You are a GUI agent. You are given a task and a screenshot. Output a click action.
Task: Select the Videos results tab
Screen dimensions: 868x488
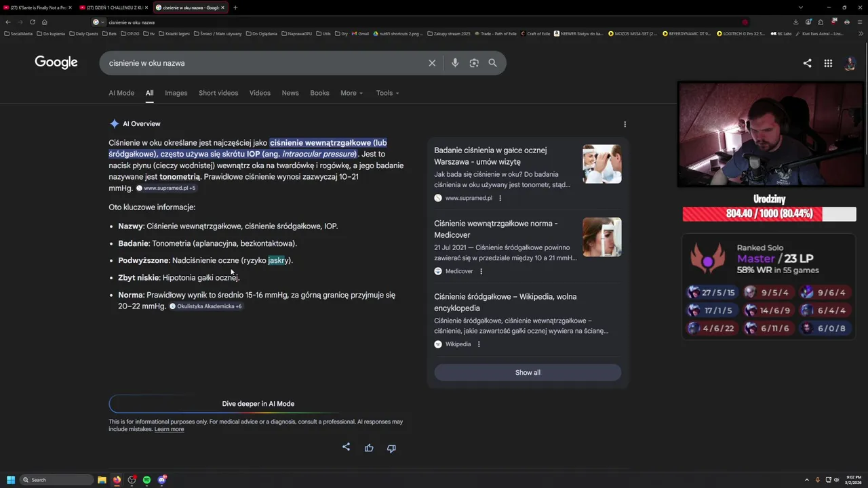coord(260,93)
